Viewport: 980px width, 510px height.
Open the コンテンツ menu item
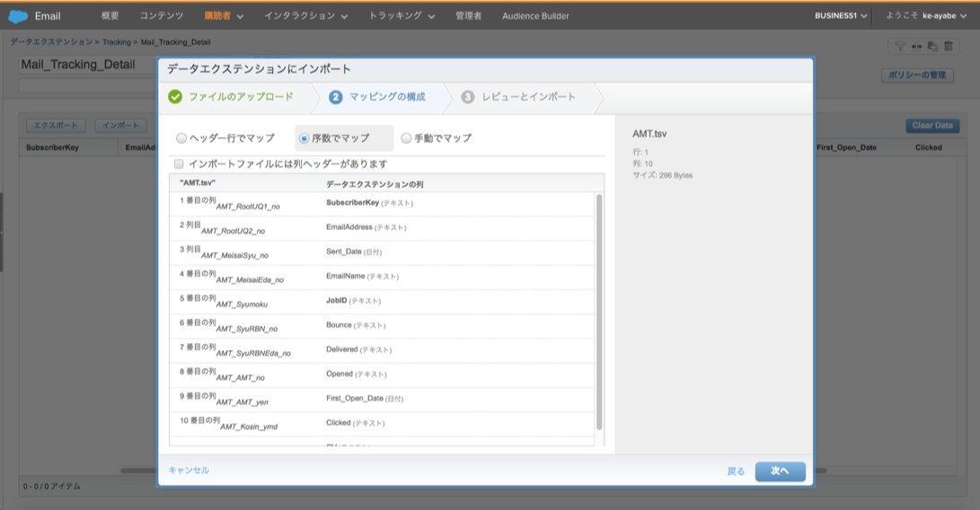point(162,15)
